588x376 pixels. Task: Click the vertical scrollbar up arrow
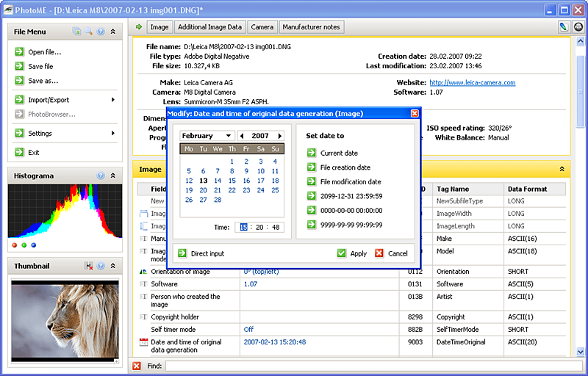[x=581, y=41]
